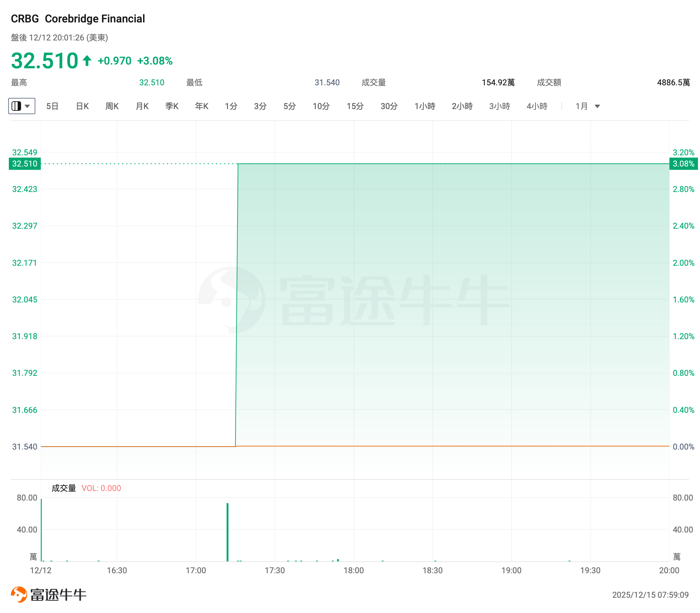Viewport: 700px width, 613px height.
Task: Click the 3.08% percentage axis tag
Action: click(683, 164)
